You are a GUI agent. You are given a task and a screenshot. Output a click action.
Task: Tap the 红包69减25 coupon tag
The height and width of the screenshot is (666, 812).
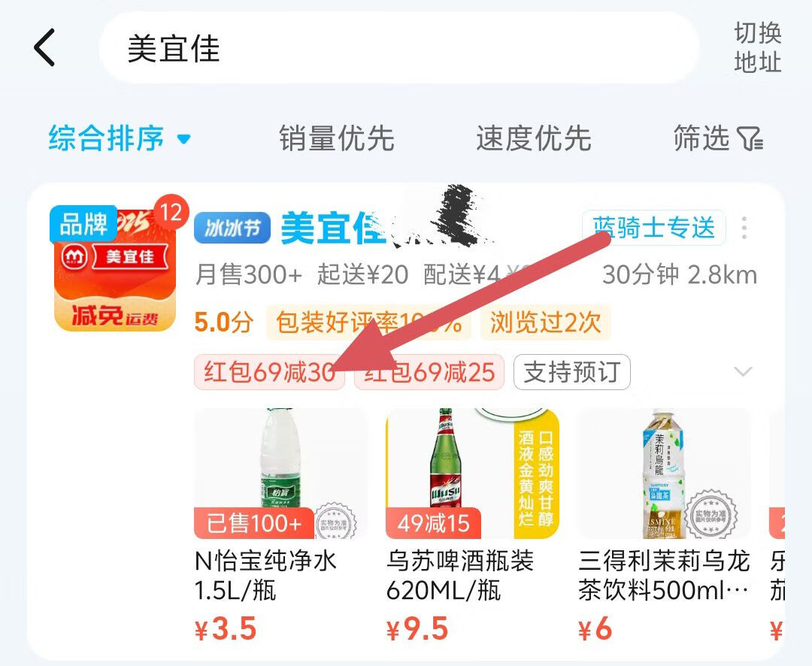point(429,372)
